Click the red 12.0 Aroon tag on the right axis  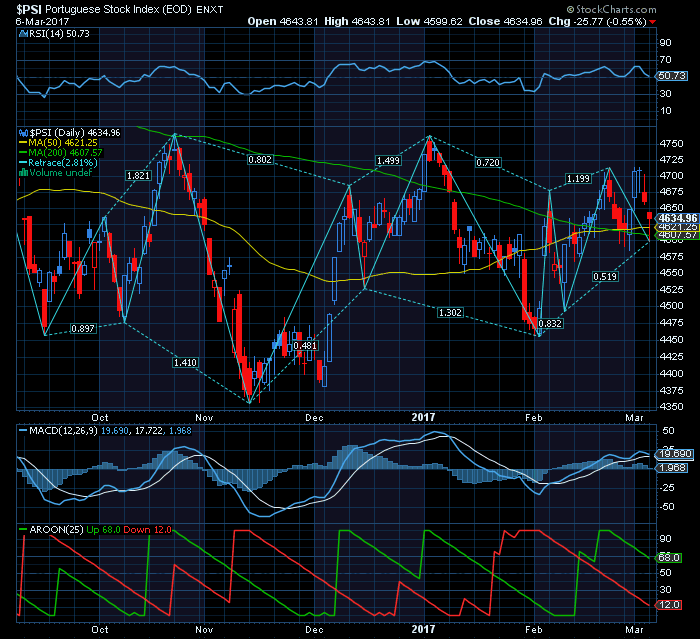pyautogui.click(x=669, y=605)
